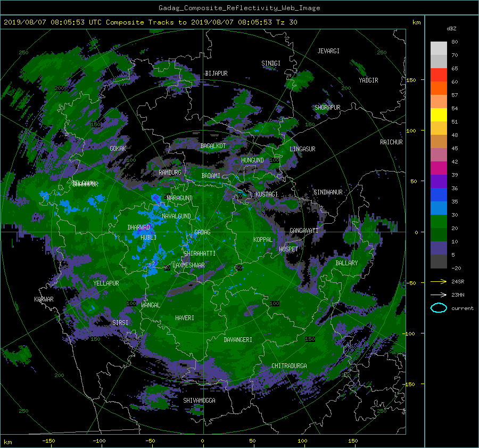Click the SINDGI city label

[x=271, y=63]
